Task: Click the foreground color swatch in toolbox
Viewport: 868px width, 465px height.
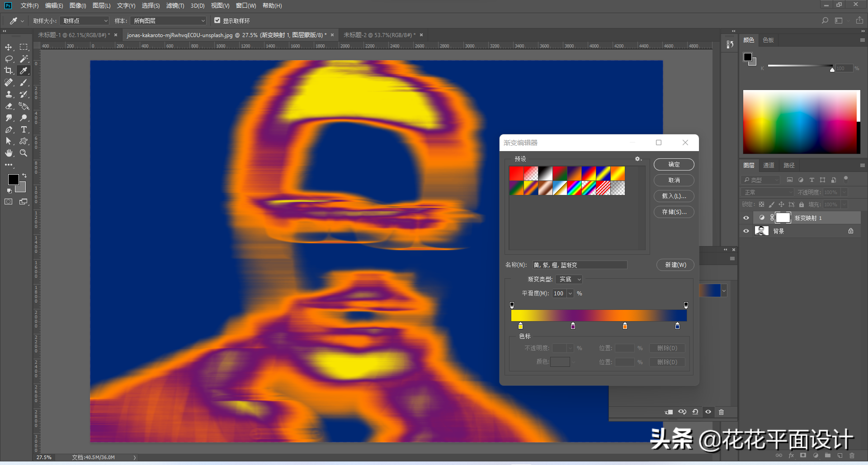Action: coord(13,180)
